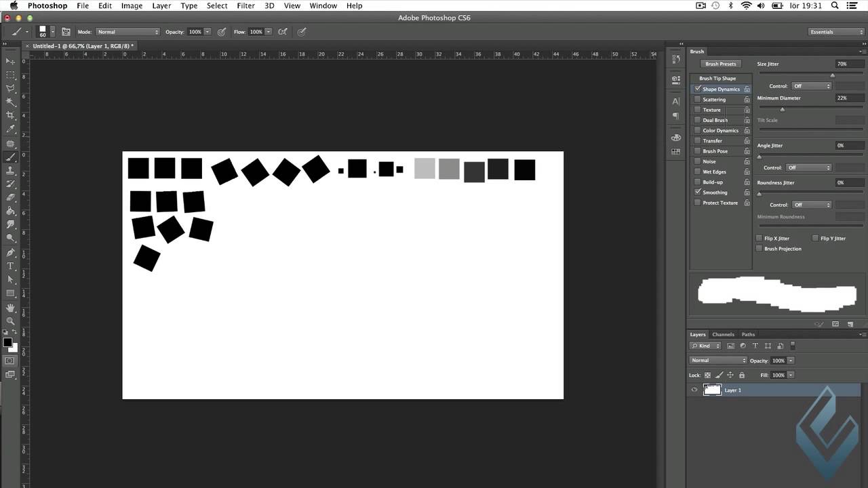868x488 pixels.
Task: Select the Move tool
Action: click(x=10, y=62)
